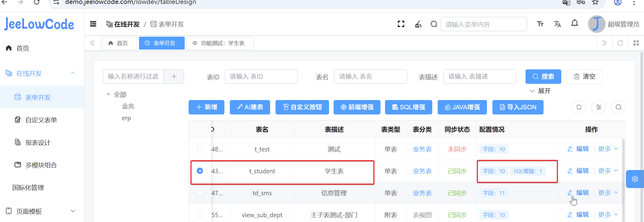Open the column settings icon
Image resolution: width=644 pixels, height=222 pixels.
point(599,107)
